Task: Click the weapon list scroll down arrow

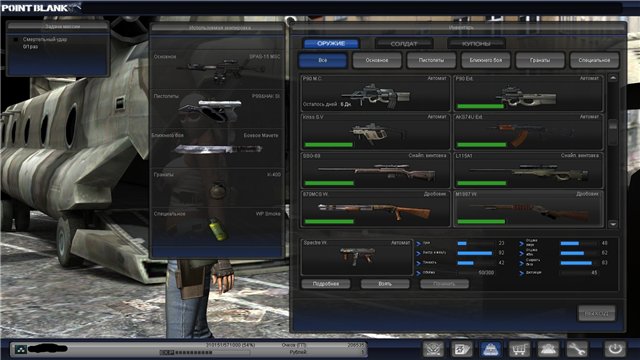Action: [x=613, y=224]
